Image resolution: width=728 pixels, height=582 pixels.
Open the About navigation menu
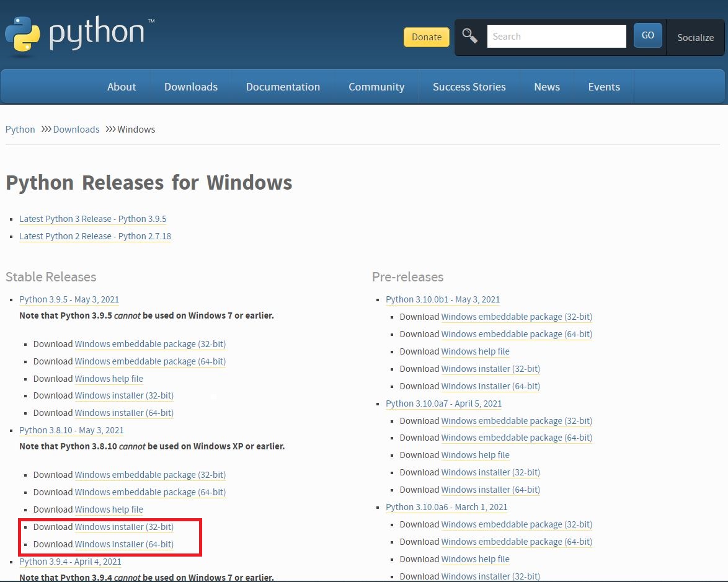click(122, 87)
